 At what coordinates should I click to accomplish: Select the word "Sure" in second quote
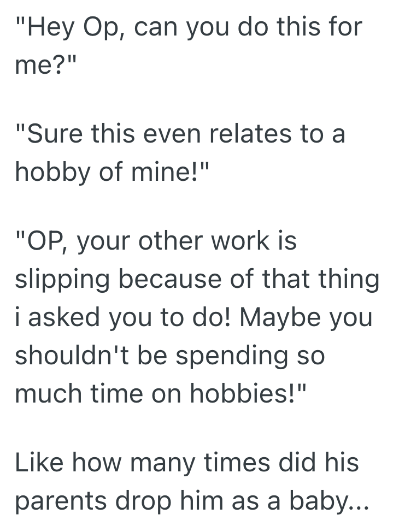click(x=49, y=134)
